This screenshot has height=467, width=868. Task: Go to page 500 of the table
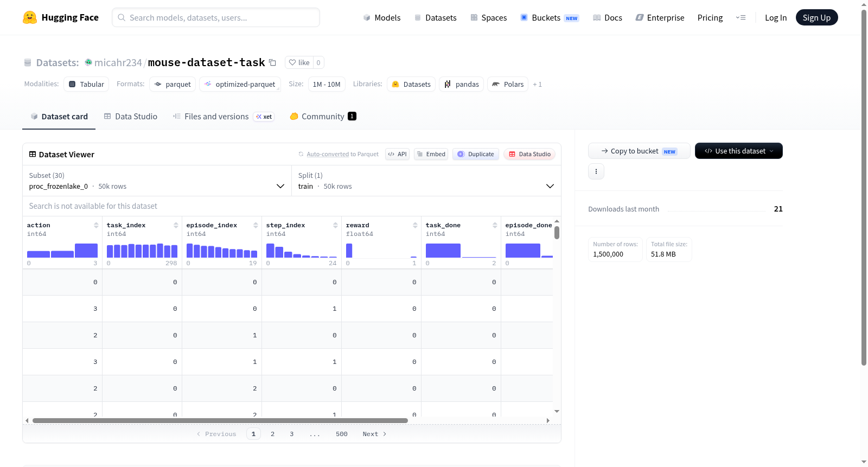pyautogui.click(x=342, y=434)
